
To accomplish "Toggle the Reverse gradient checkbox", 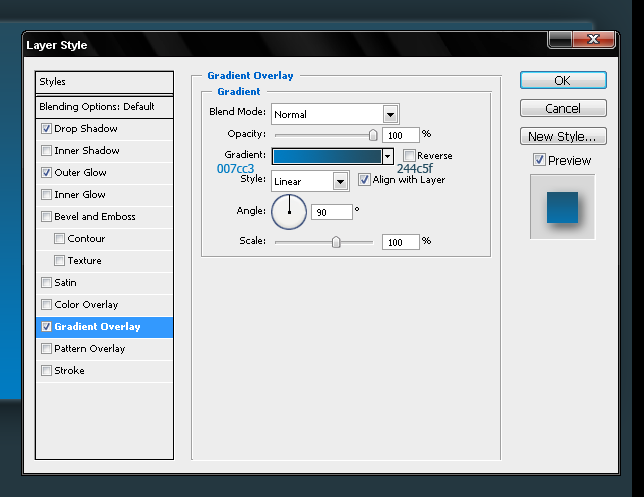I will pyautogui.click(x=409, y=156).
